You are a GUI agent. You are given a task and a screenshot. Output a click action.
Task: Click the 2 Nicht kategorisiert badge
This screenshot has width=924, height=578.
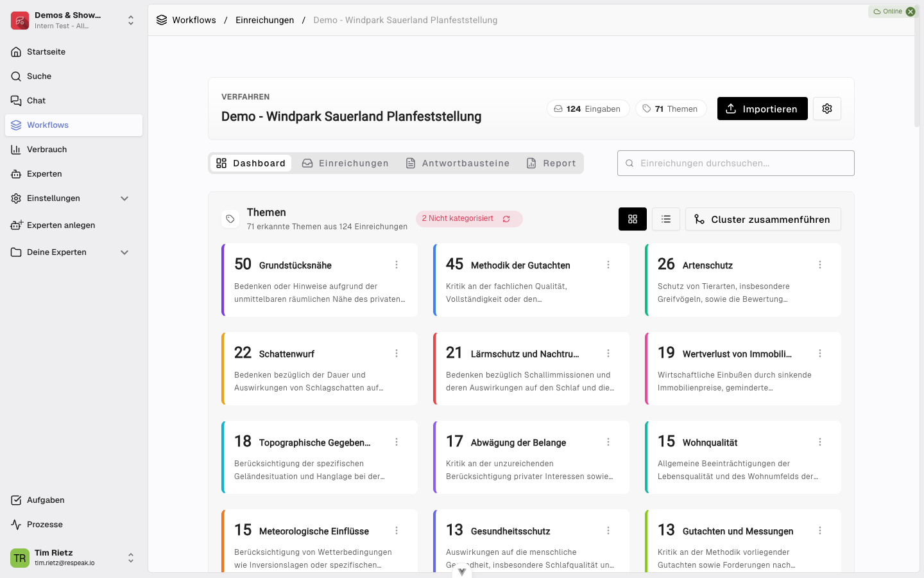tap(469, 219)
